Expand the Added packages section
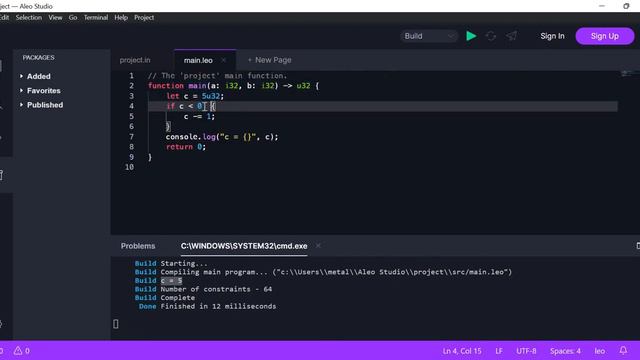This screenshot has height=360, width=640. (x=39, y=76)
